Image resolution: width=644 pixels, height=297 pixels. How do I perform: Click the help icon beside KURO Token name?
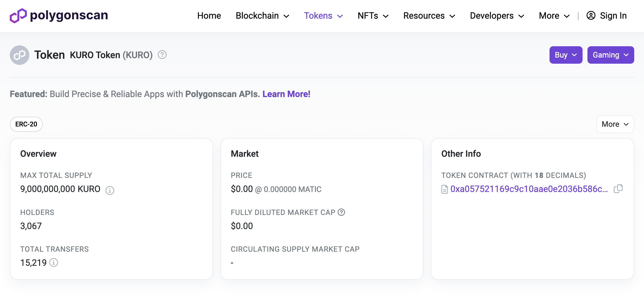[x=162, y=55]
